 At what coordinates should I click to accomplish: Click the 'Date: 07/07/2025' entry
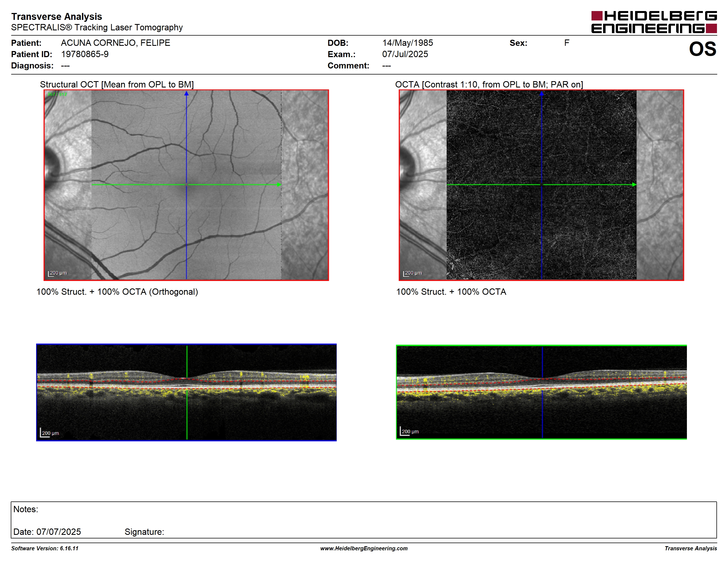click(x=47, y=532)
